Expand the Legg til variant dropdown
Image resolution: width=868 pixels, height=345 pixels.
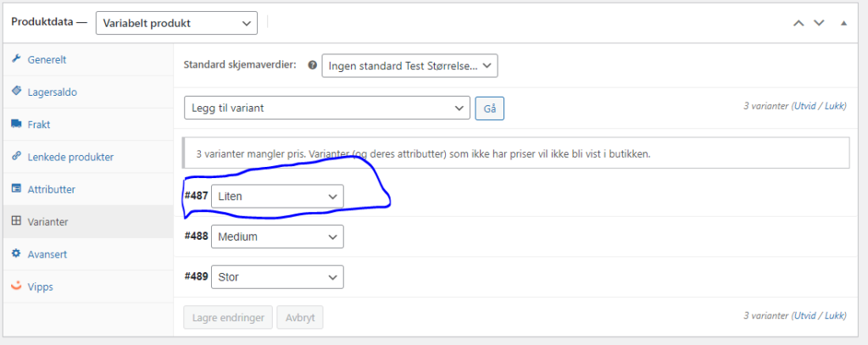point(326,108)
